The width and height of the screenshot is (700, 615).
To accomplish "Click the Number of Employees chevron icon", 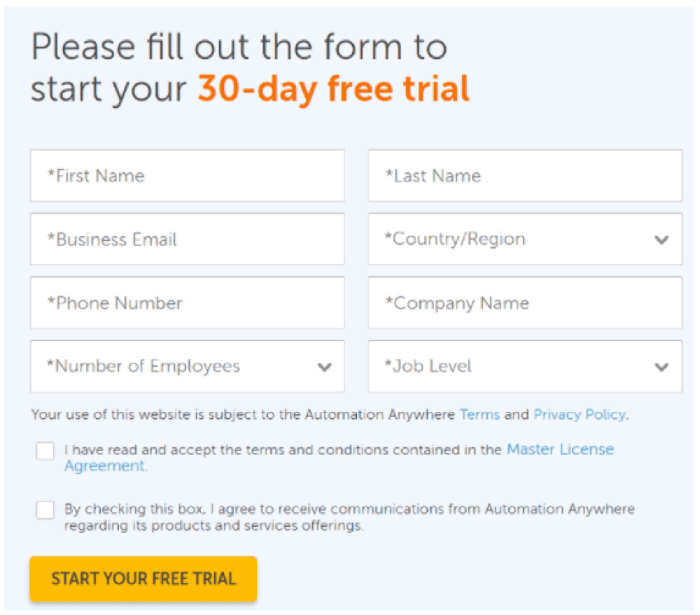I will [x=324, y=366].
